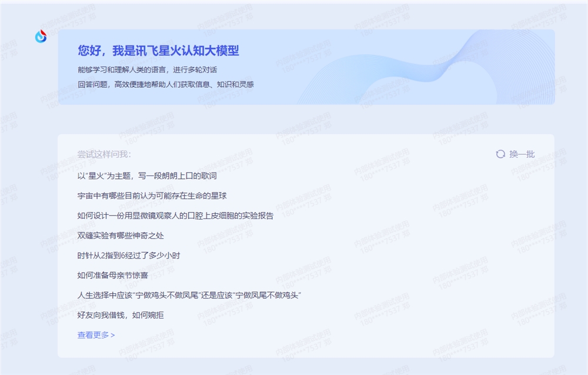Refresh suggestions with the 换一批 button
Viewport: 588px width, 375px height.
pos(516,154)
